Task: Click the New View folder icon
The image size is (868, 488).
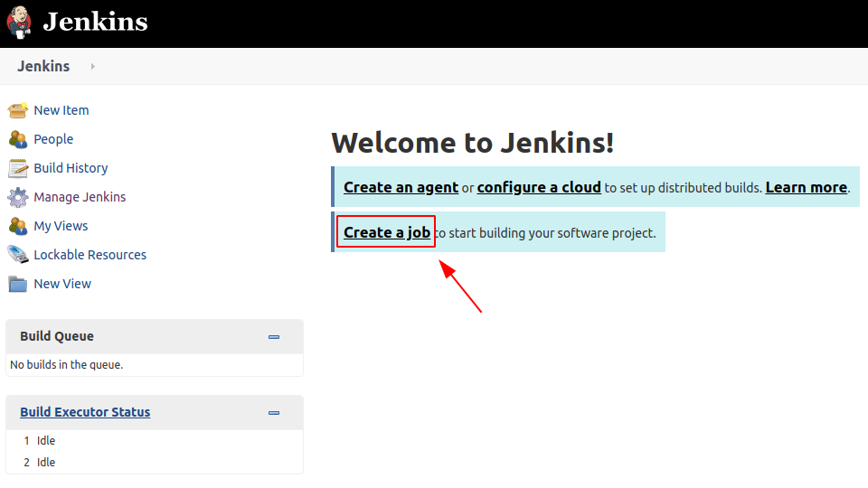Action: pos(18,284)
